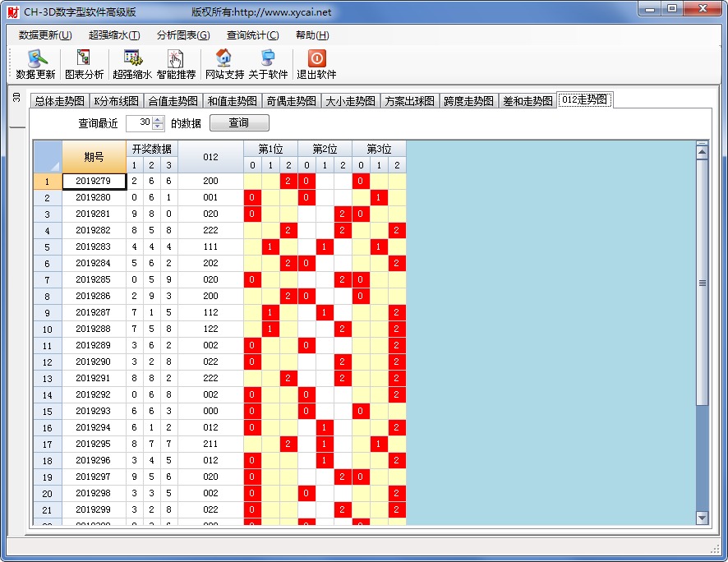This screenshot has height=562, width=728.
Task: Decrease the 查询最近 count with down arrow
Action: 158,127
